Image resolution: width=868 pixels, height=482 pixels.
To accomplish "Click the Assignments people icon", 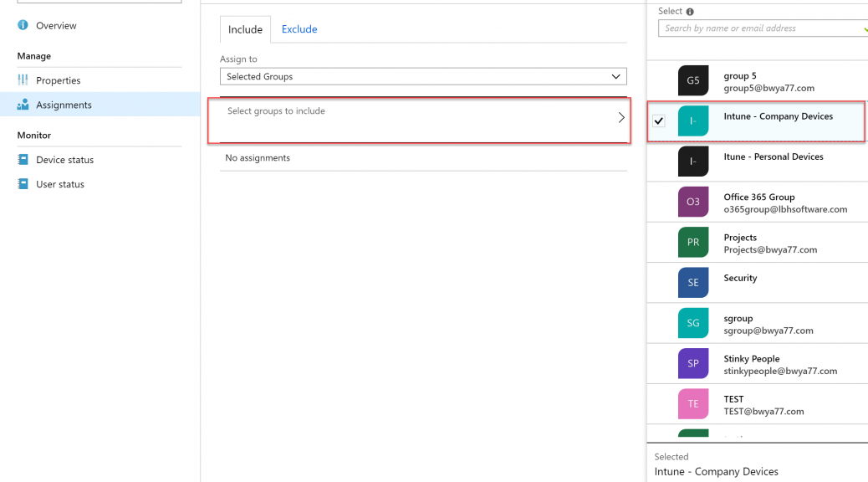I will pos(23,104).
